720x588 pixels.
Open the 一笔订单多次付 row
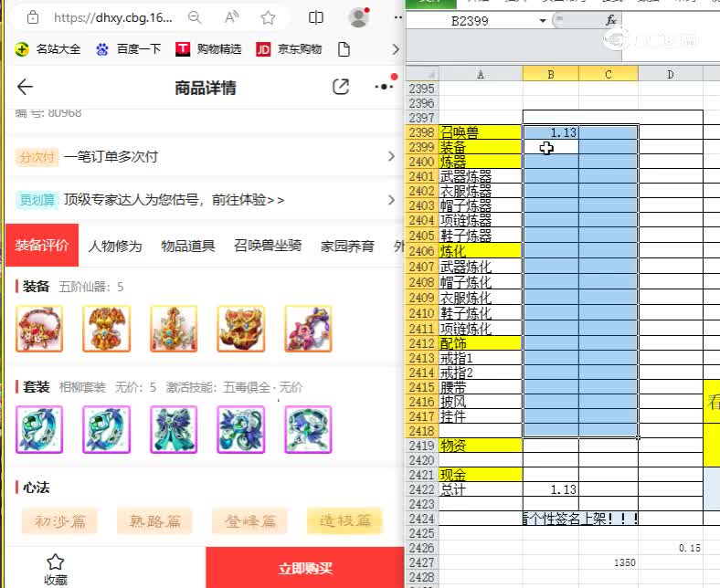[205, 156]
